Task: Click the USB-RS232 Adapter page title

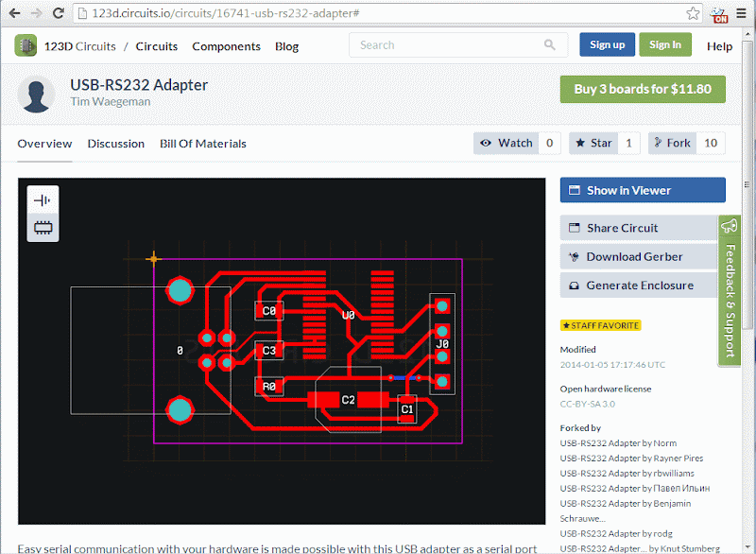Action: click(x=139, y=85)
